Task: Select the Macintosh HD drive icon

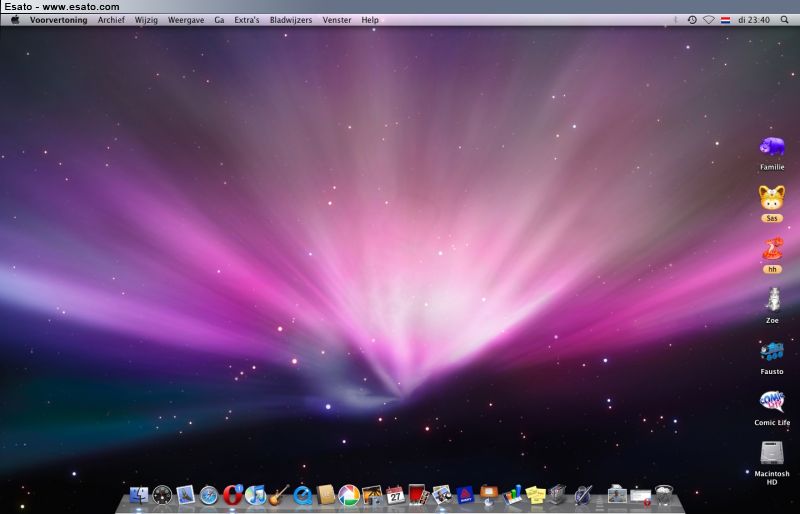Action: coord(772,453)
